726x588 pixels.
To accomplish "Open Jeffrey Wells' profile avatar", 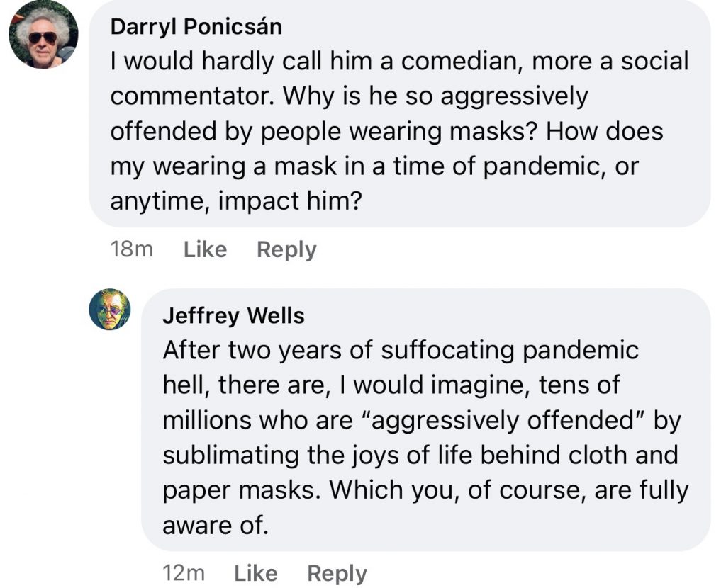I will tap(110, 310).
